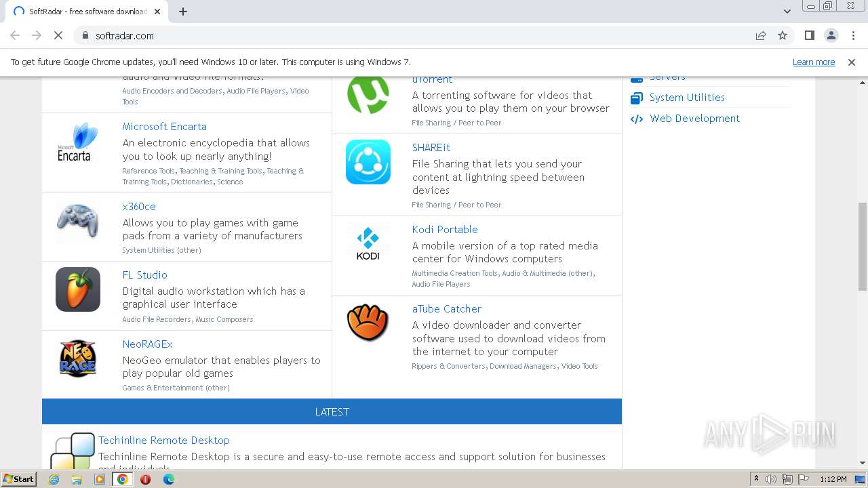The width and height of the screenshot is (868, 488).
Task: Bookmark this tab with the star
Action: coord(783,35)
